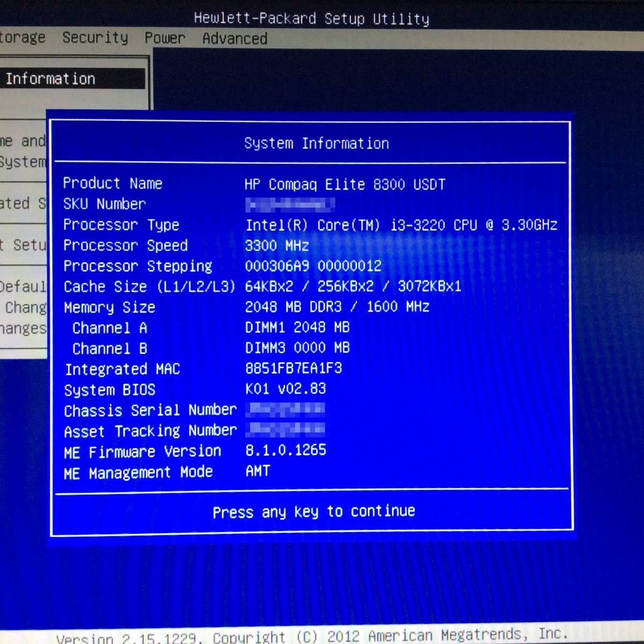Click the firmware value 8.1.0.1265
644x644 pixels.
tap(286, 450)
